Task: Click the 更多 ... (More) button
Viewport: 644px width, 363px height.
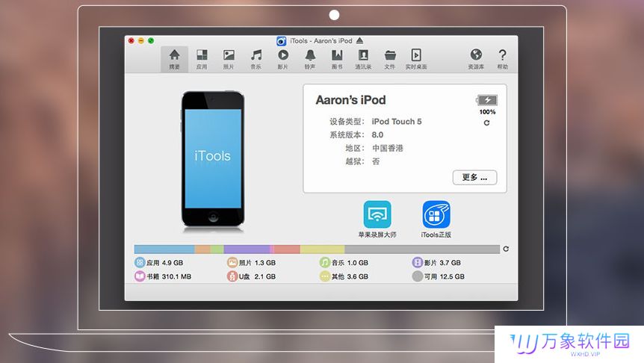Action: click(x=475, y=178)
